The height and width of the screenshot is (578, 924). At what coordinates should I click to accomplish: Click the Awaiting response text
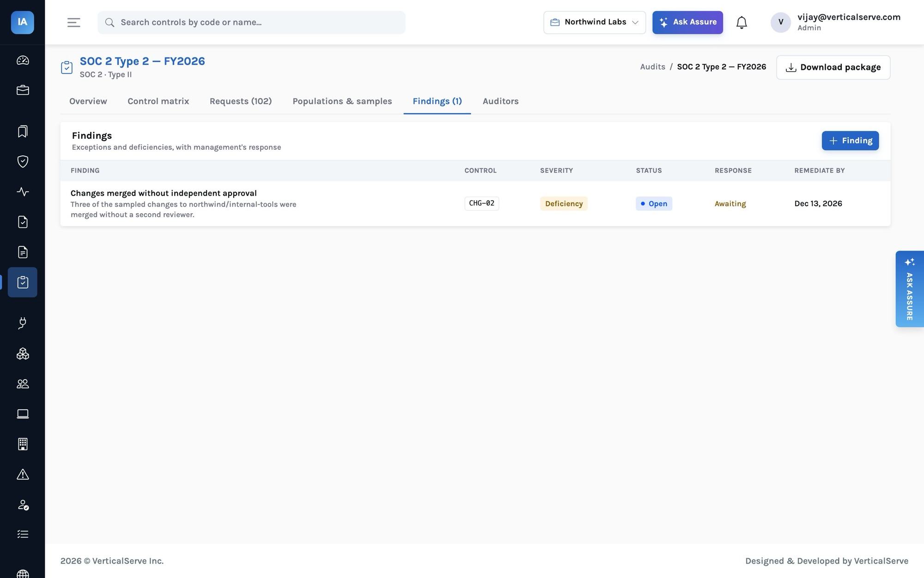pos(730,204)
